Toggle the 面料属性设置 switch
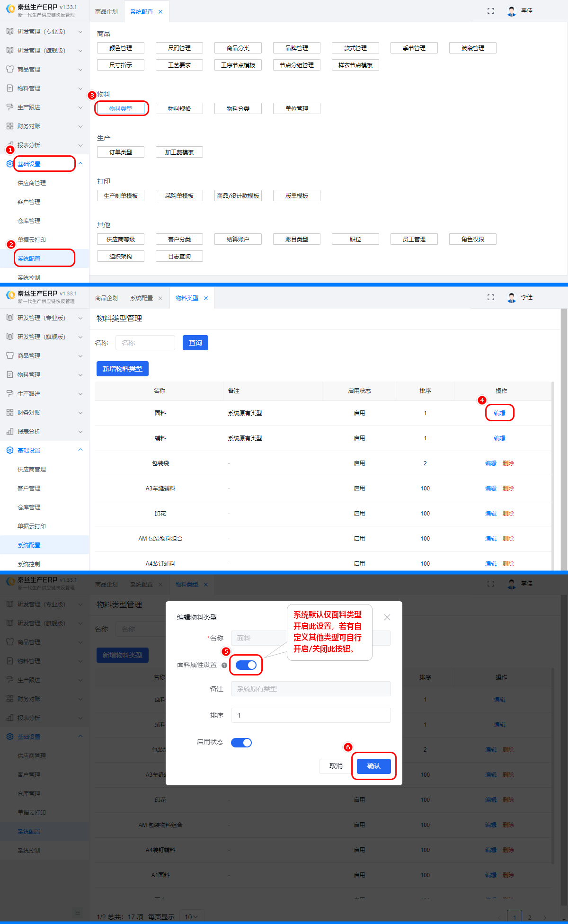The image size is (568, 924). coord(246,665)
